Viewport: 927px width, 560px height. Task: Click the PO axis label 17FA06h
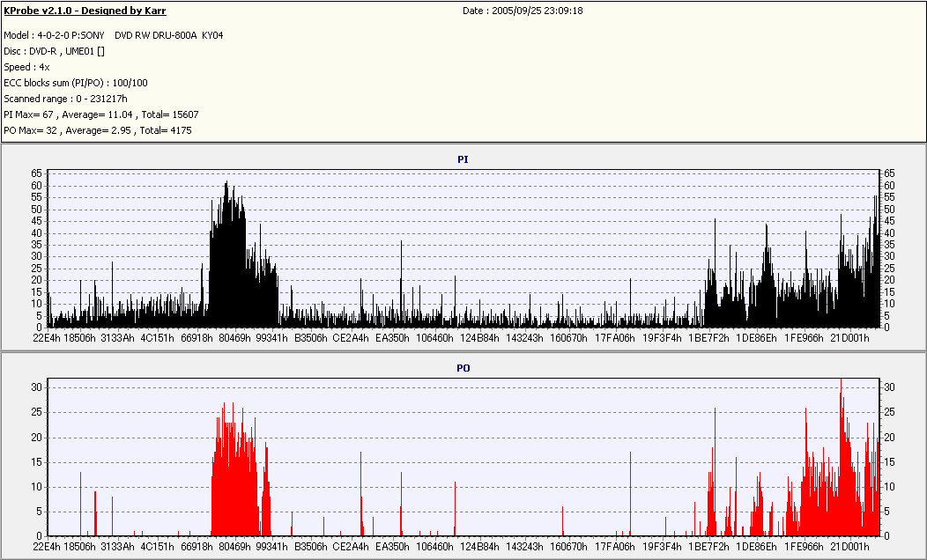click(614, 547)
